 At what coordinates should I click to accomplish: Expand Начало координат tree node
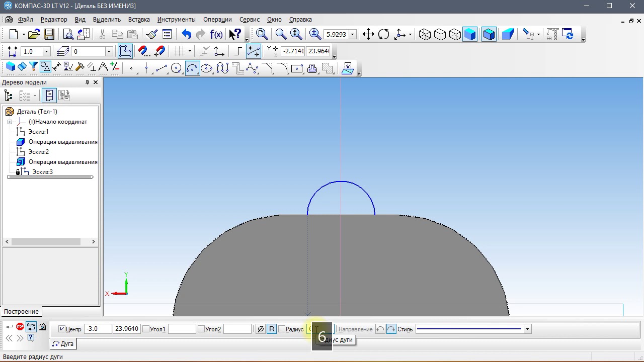click(x=10, y=122)
